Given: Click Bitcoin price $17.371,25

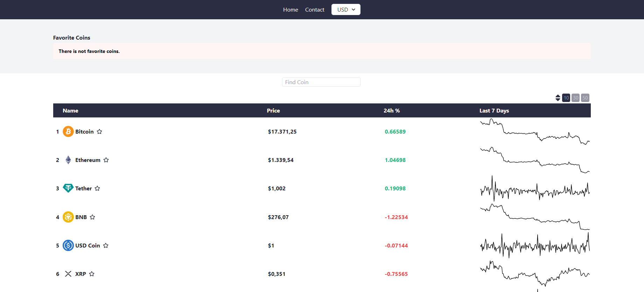Looking at the screenshot, I should 282,131.
